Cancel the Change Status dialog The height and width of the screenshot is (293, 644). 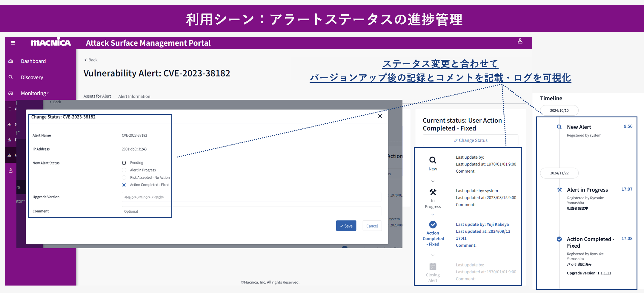(x=372, y=226)
